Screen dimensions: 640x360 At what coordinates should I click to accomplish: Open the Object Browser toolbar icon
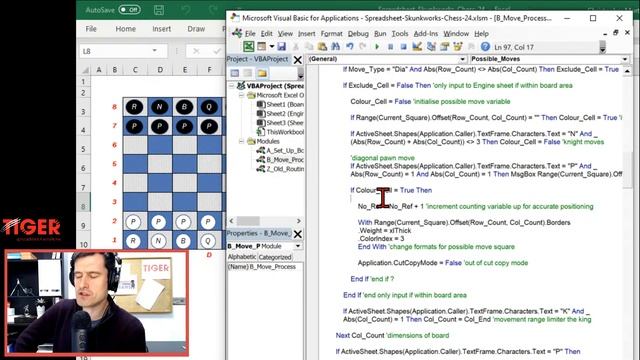coord(458,47)
